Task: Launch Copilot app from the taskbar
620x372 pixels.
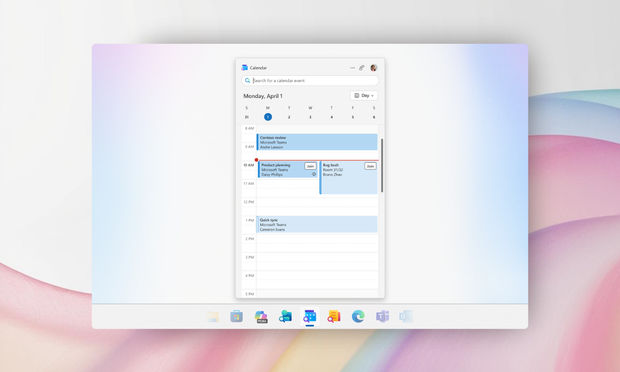Action: tap(261, 317)
